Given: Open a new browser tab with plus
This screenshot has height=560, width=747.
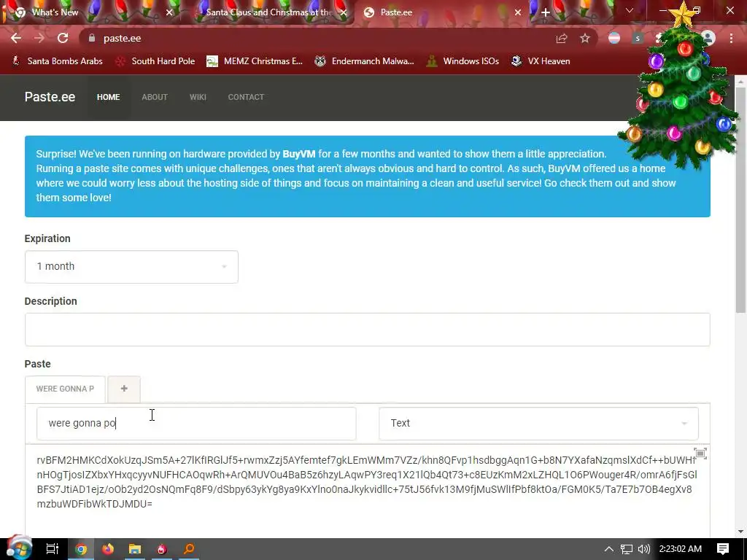Looking at the screenshot, I should (x=546, y=12).
